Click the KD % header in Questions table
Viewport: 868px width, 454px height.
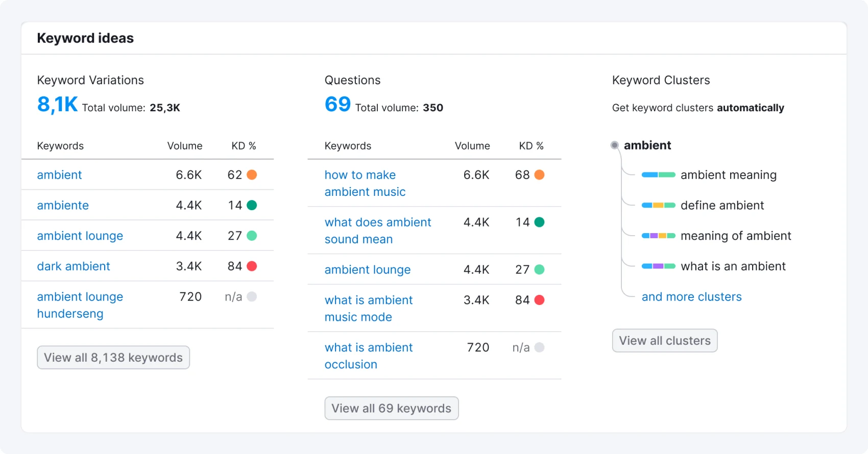pyautogui.click(x=531, y=146)
